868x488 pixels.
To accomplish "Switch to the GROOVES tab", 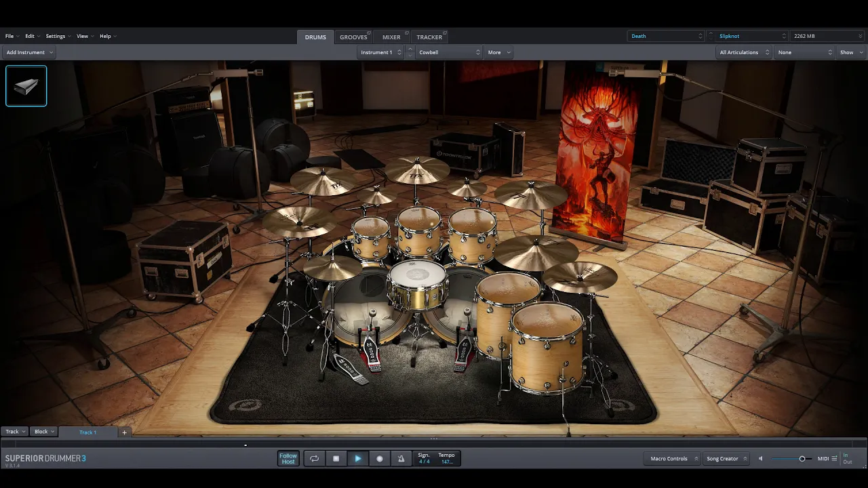I will click(x=353, y=37).
